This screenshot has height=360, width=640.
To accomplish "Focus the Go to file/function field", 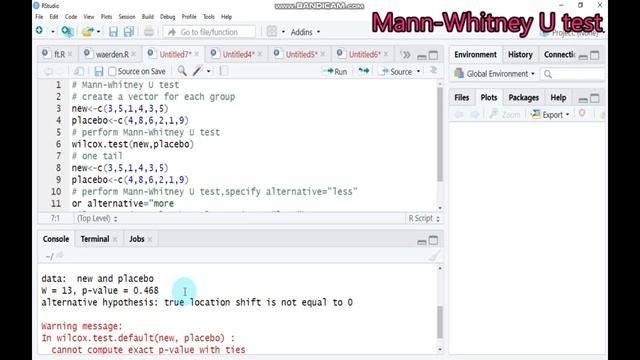I will (209, 32).
